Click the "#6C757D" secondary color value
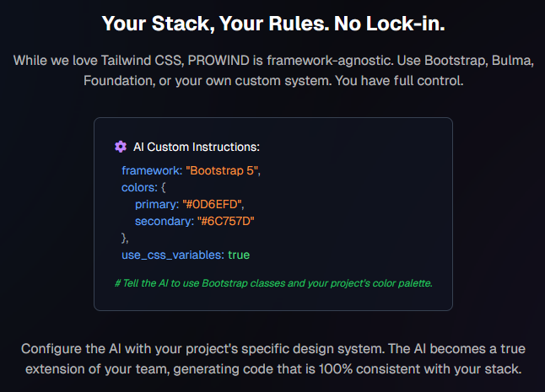 pyautogui.click(x=225, y=221)
